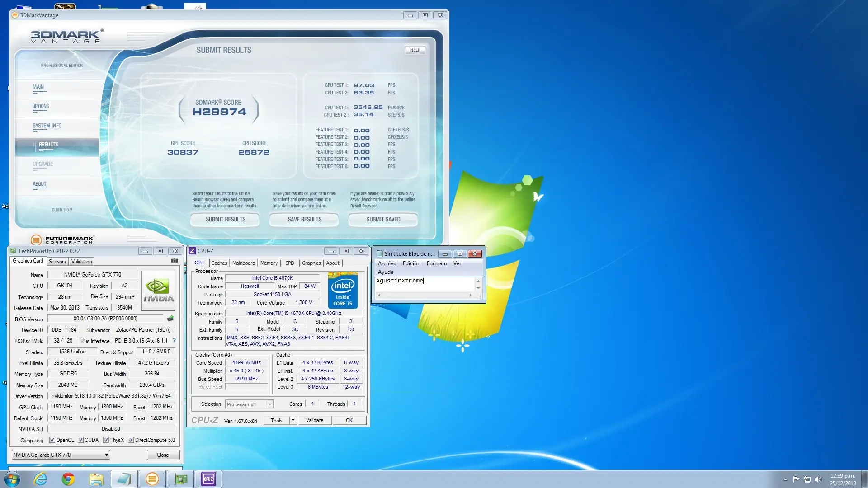Expand the CPU-Z Tools dropdown arrow
This screenshot has height=488, width=868.
pyautogui.click(x=293, y=420)
